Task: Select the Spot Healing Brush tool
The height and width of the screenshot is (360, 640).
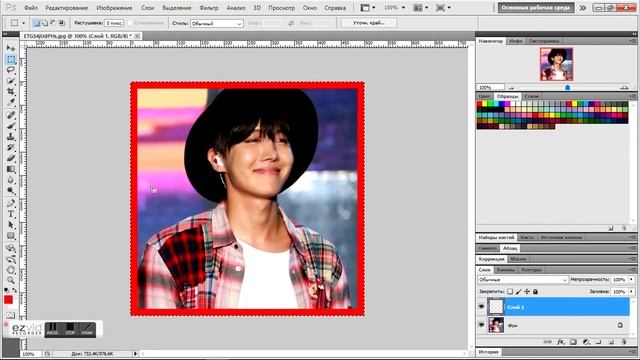Action: 11,115
